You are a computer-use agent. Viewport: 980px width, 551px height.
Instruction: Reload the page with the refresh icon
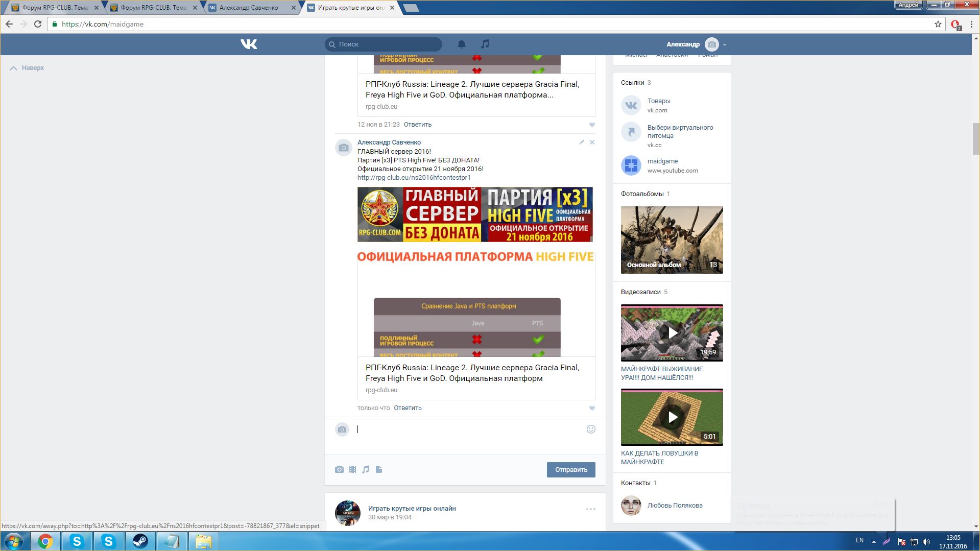click(x=38, y=24)
